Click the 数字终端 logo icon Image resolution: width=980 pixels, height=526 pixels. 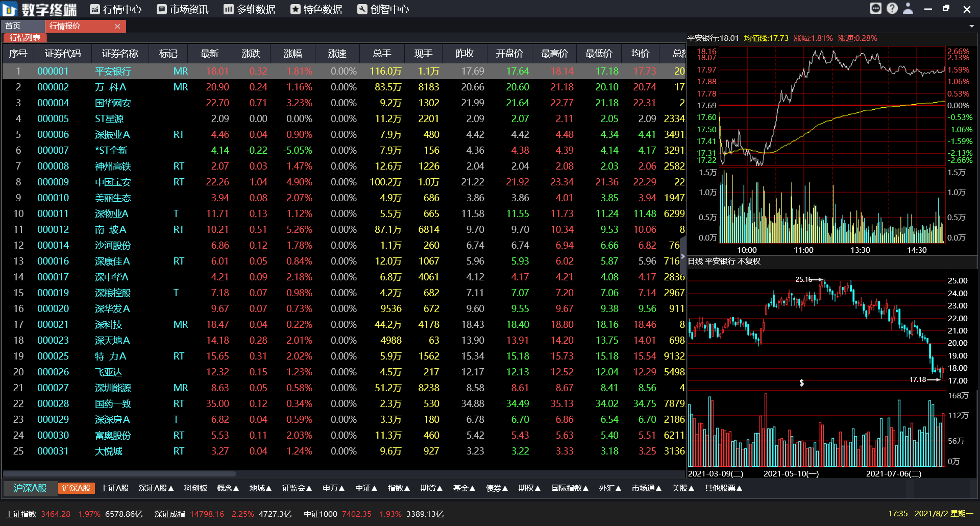(x=9, y=9)
